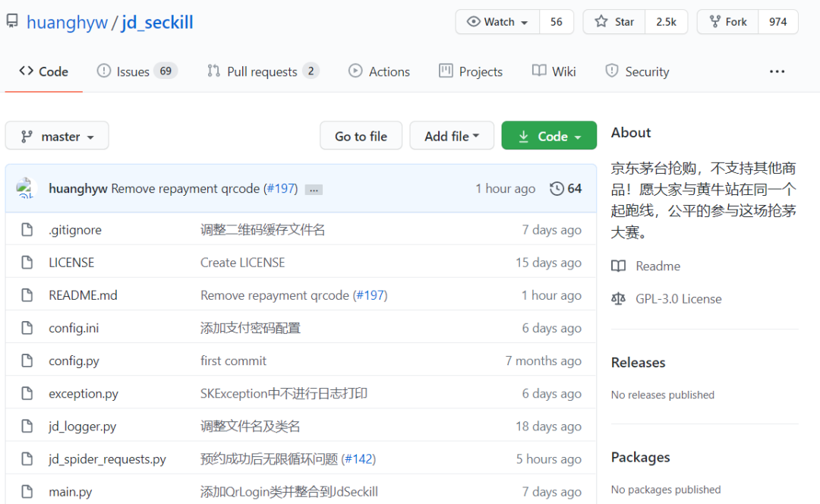Switch to the Code tab
Screen dimensions: 820x504
click(44, 71)
